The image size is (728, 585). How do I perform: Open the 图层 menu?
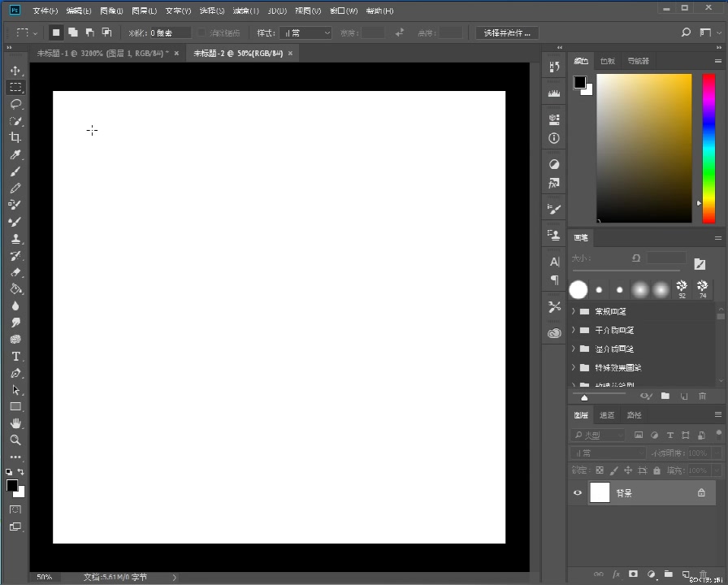tap(145, 11)
